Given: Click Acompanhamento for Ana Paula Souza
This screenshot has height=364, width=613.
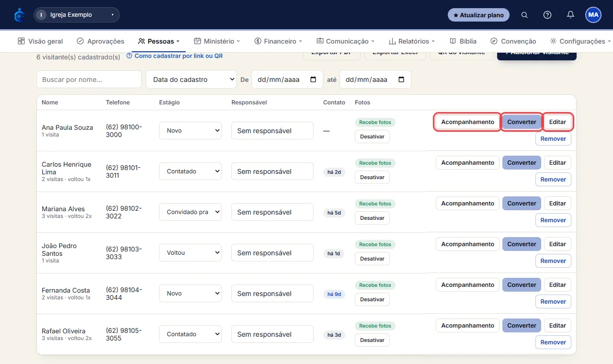Looking at the screenshot, I should coord(467,122).
